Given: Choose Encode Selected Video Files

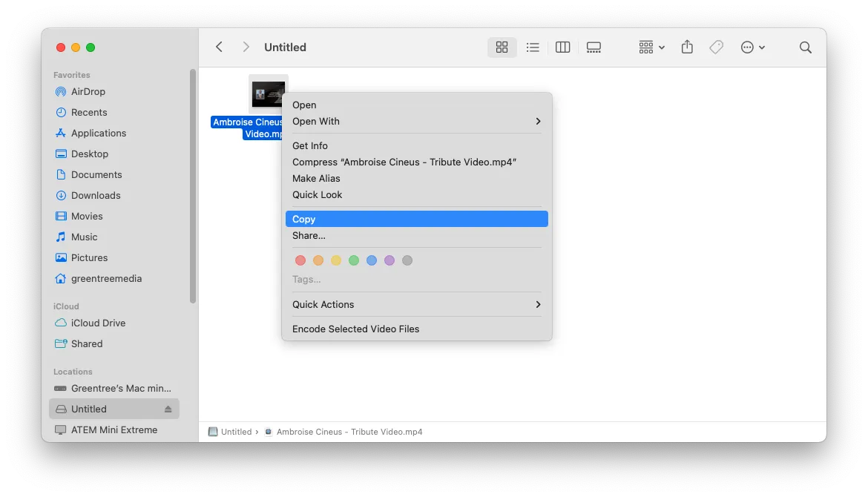Looking at the screenshot, I should pyautogui.click(x=417, y=329).
